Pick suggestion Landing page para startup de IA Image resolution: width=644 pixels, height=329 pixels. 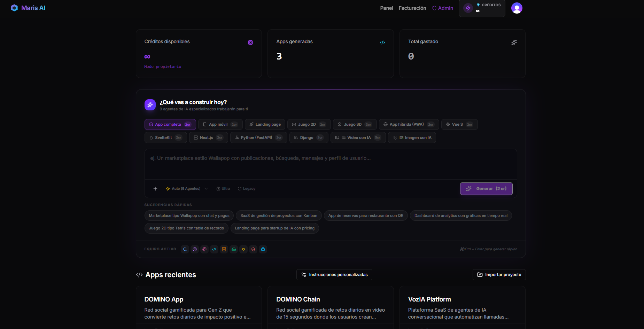tap(274, 228)
